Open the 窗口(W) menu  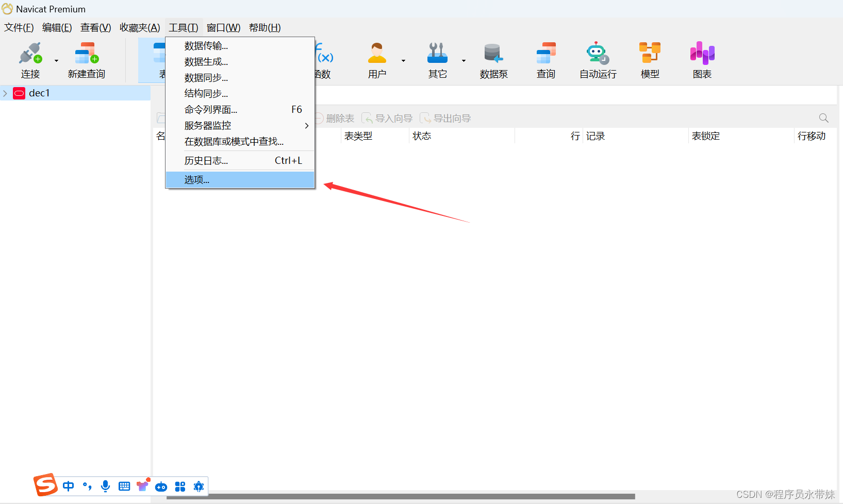[223, 27]
